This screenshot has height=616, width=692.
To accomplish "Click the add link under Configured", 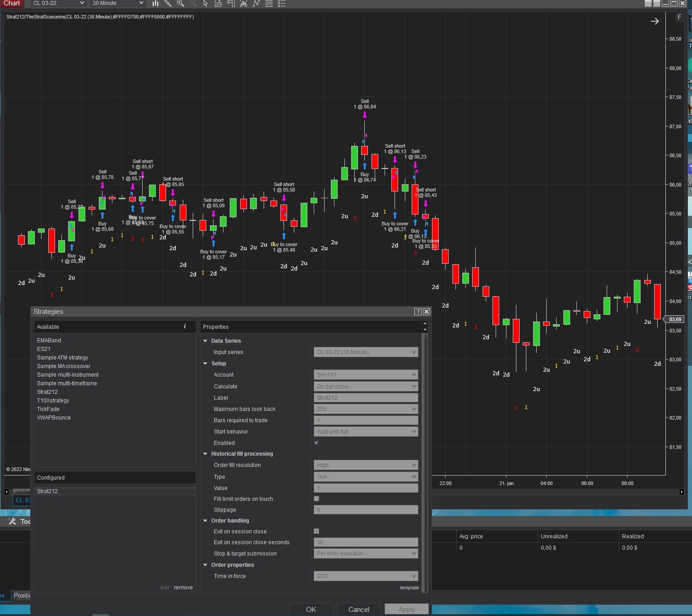I will pos(165,588).
